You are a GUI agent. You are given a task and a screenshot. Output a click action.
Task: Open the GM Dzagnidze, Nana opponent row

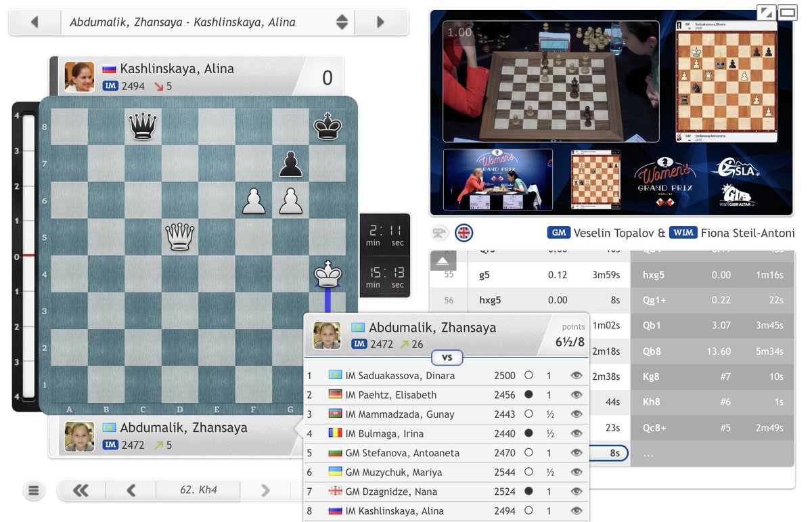(x=446, y=492)
